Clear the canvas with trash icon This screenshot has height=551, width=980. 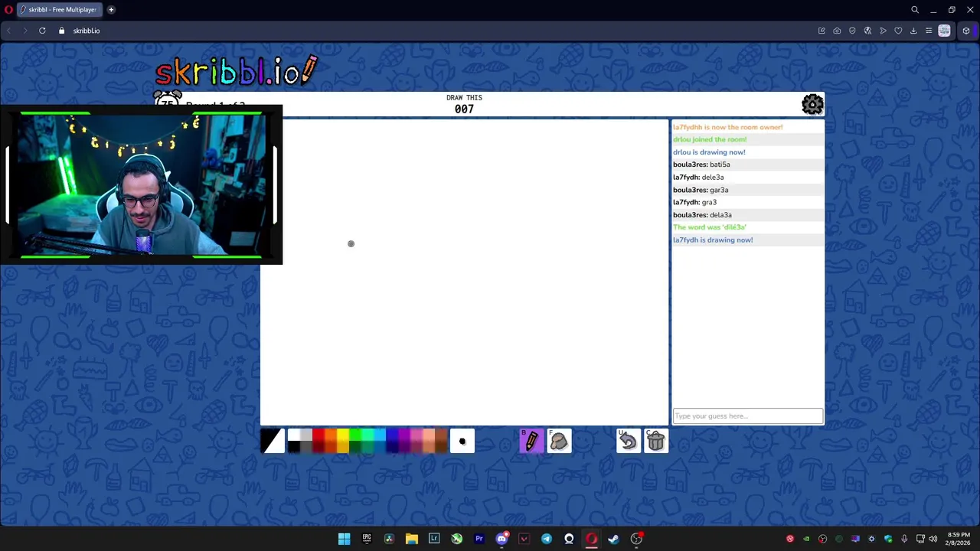pyautogui.click(x=656, y=441)
